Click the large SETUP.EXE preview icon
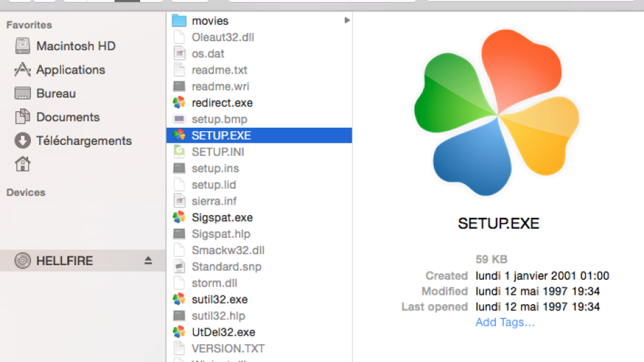Viewport: 644px width, 362px height. click(x=497, y=113)
